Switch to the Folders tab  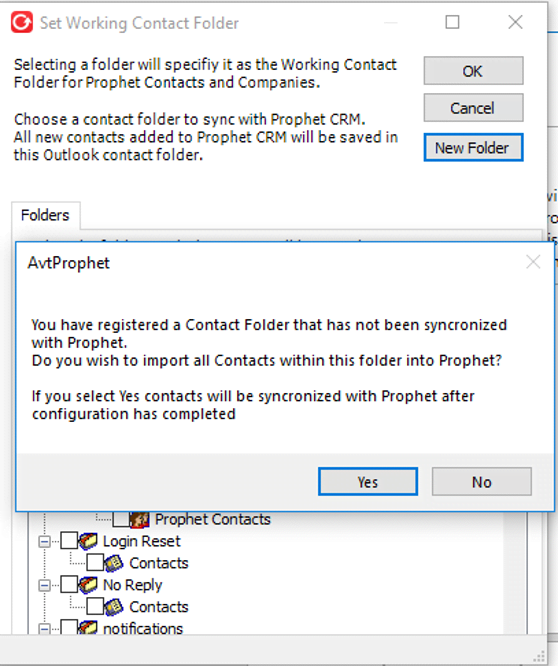point(45,215)
